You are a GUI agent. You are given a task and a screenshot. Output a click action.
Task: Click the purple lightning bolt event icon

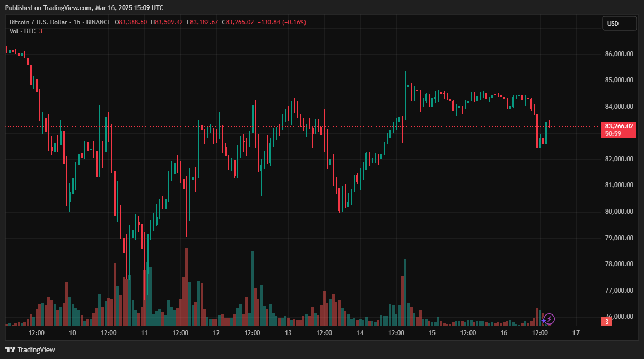(x=550, y=319)
